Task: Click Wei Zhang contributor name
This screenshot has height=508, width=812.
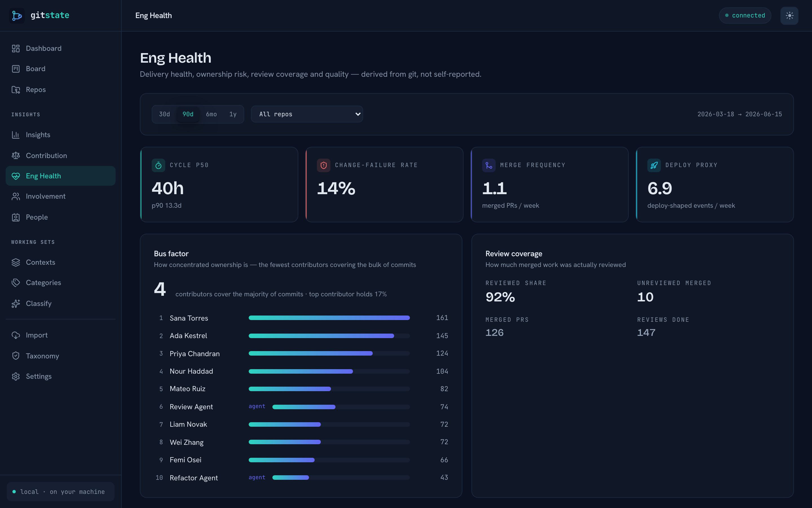Action: pyautogui.click(x=187, y=442)
